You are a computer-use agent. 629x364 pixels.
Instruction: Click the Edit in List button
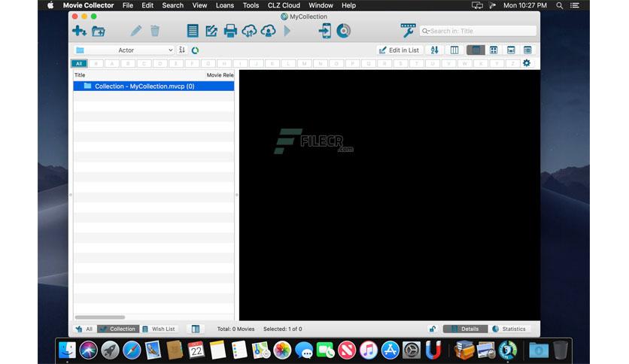[399, 50]
